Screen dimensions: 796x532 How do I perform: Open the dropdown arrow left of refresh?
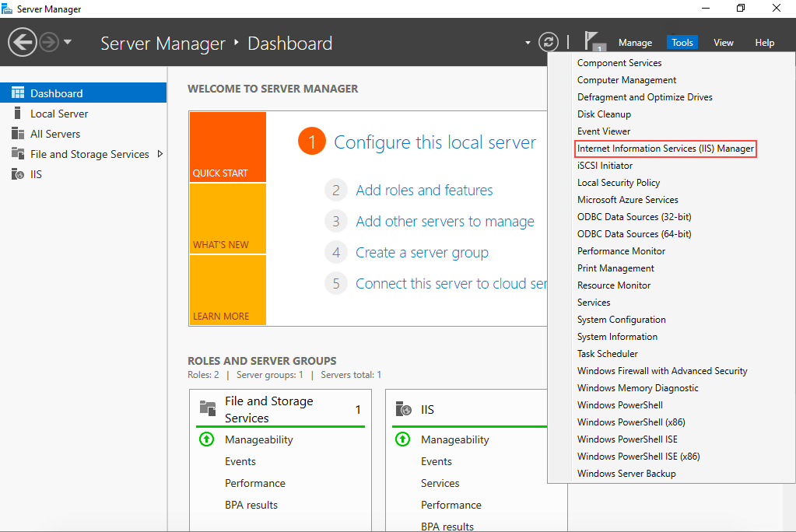[x=528, y=43]
